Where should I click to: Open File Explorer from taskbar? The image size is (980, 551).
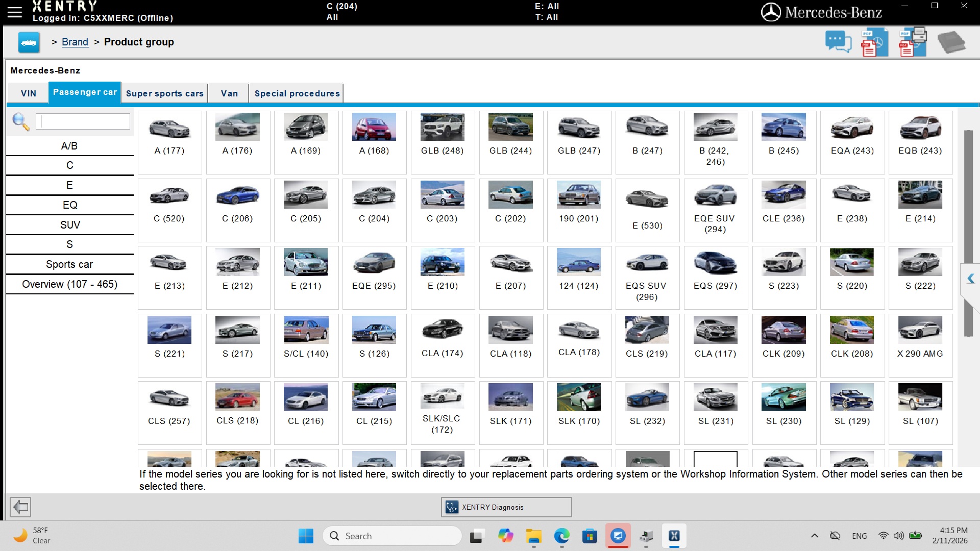pos(534,536)
